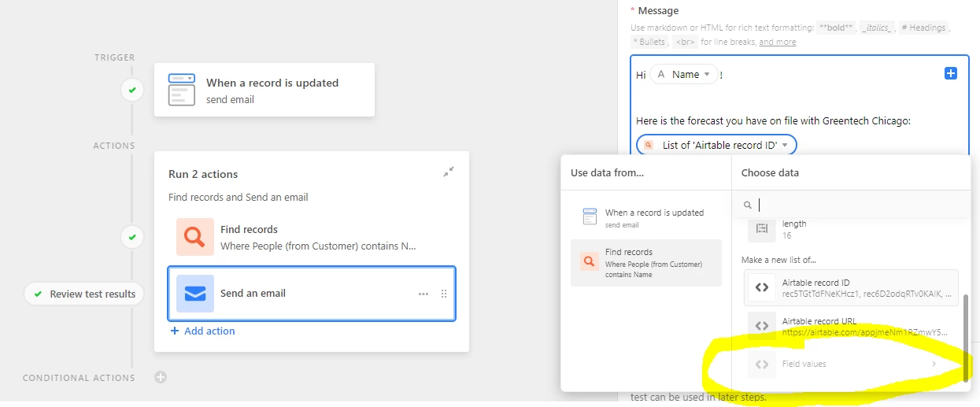Expand Field values chevron
The image size is (980, 407).
934,364
